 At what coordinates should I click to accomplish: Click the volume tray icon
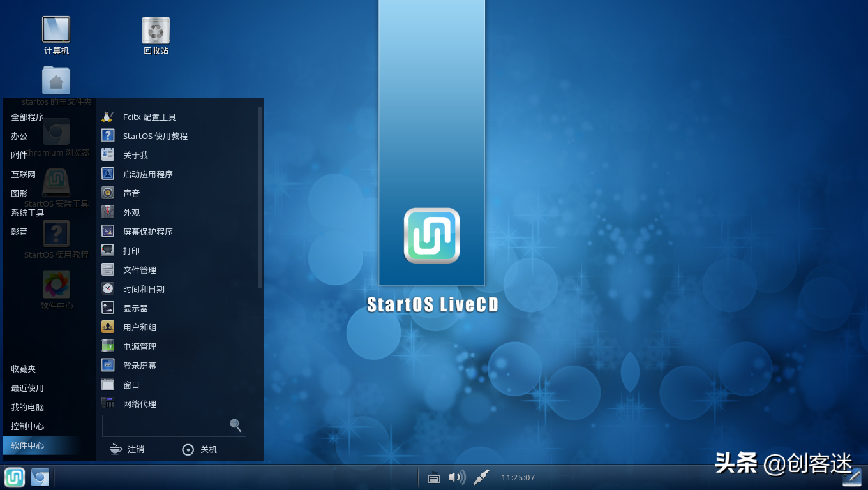[x=456, y=477]
